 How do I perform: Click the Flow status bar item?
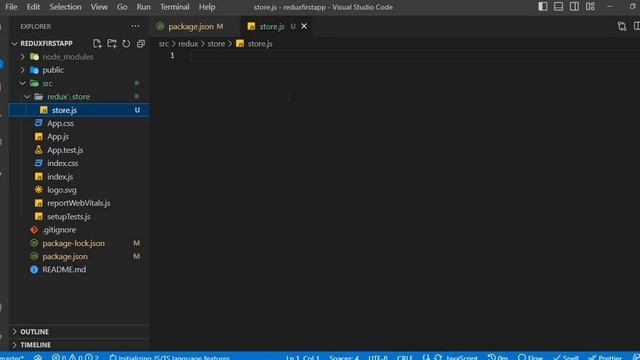click(530, 357)
